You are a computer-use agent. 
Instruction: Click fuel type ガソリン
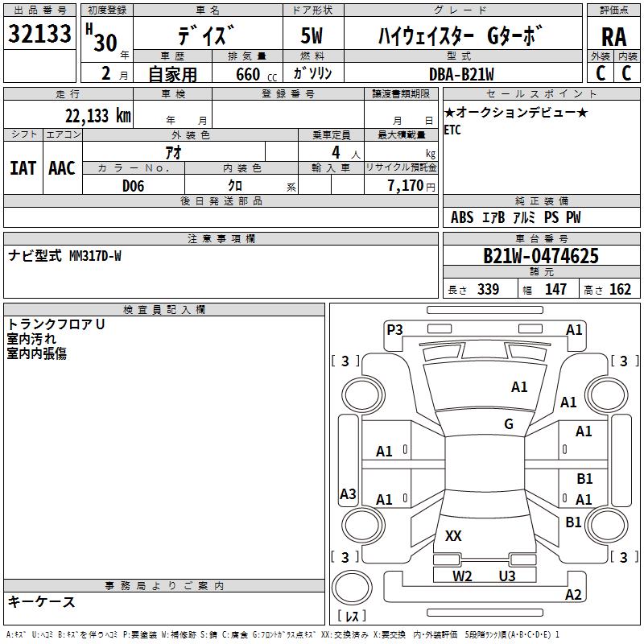point(312,73)
